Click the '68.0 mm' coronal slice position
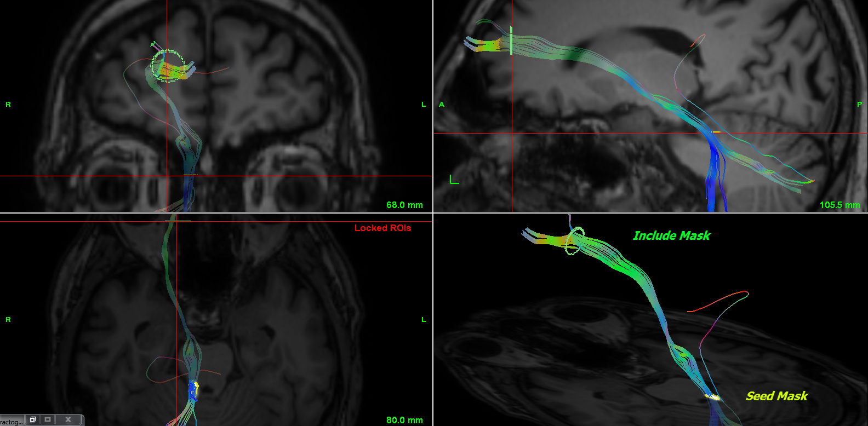 point(404,205)
